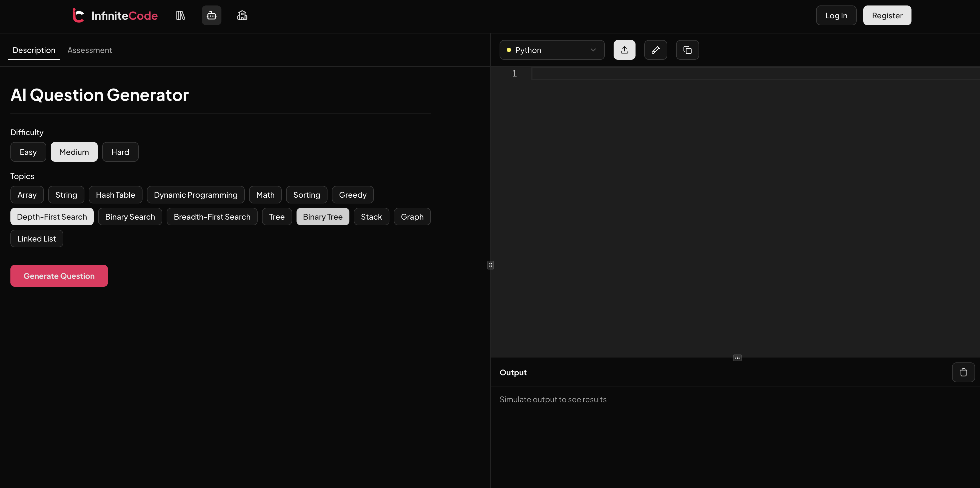Toggle the Dynamic Programming topic

click(195, 195)
